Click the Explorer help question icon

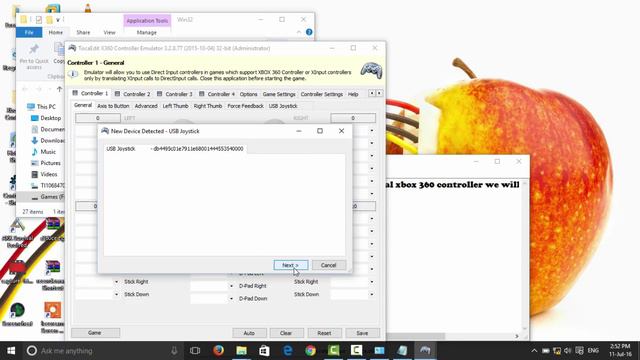[309, 32]
